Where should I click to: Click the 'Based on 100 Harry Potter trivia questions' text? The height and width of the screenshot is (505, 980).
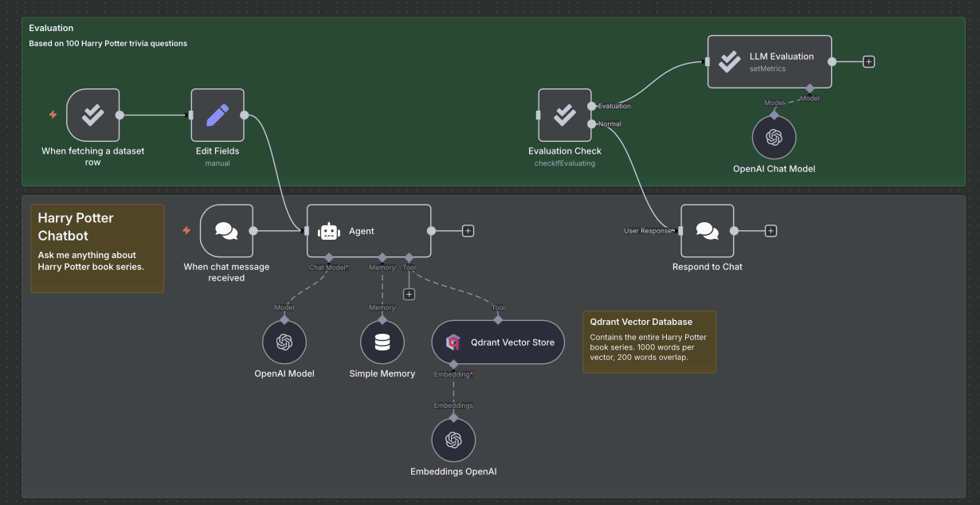click(108, 43)
